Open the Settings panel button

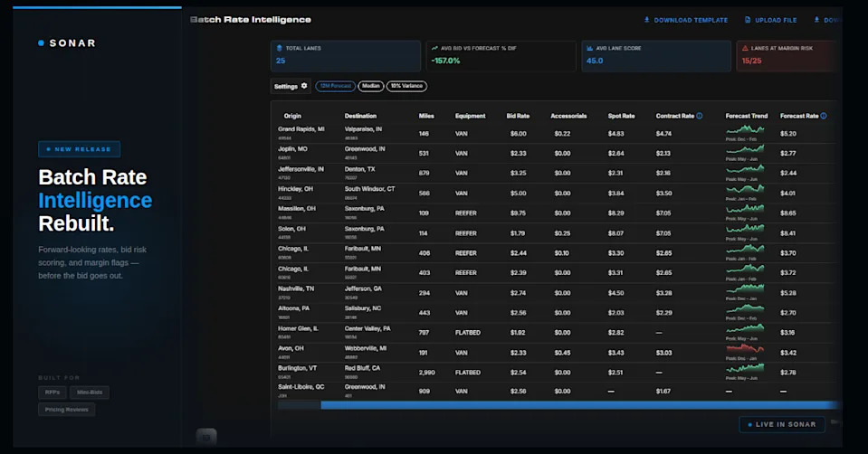click(x=291, y=86)
